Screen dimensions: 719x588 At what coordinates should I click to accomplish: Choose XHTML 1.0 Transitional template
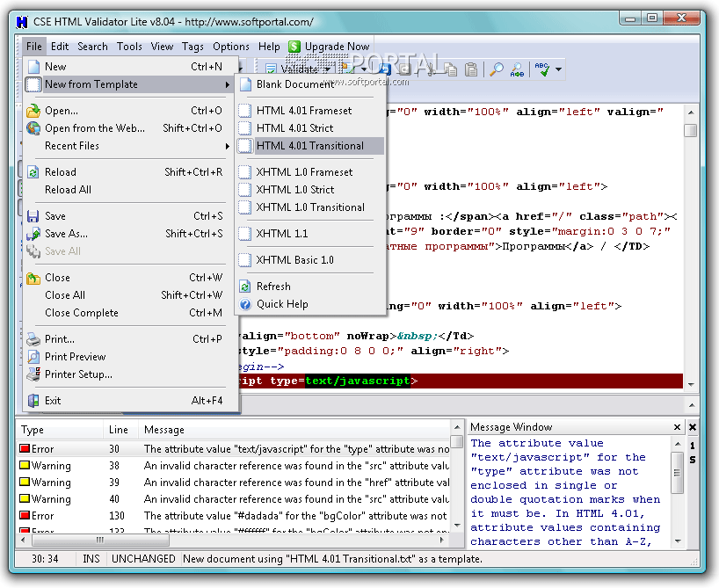(310, 207)
